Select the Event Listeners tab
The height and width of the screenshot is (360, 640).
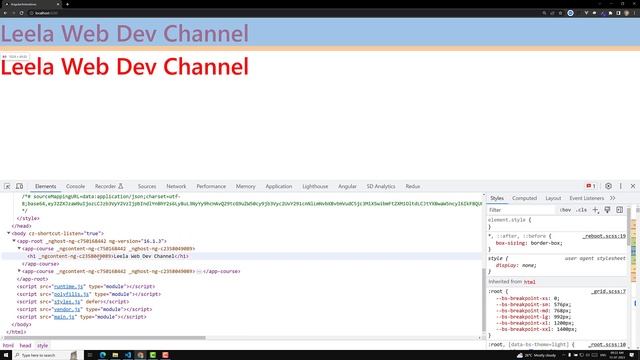click(587, 198)
